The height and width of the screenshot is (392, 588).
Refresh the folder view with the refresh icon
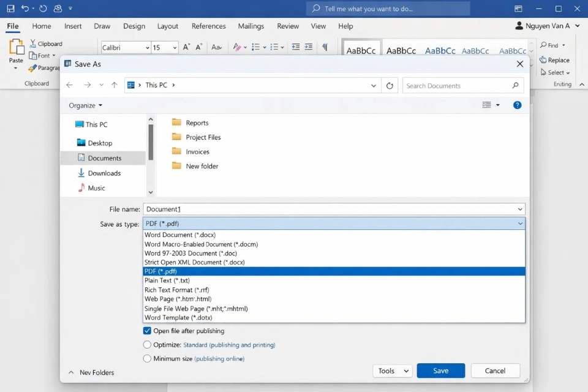tap(390, 85)
